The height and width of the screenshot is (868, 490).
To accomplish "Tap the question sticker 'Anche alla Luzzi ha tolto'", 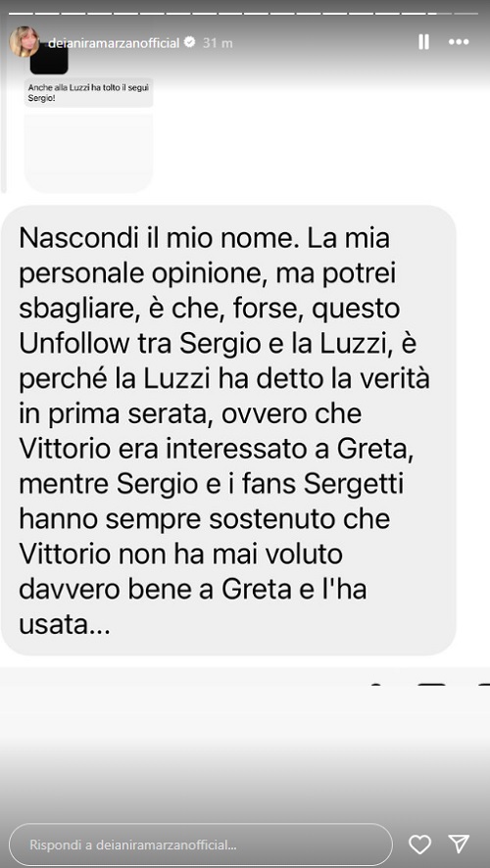I will point(88,92).
